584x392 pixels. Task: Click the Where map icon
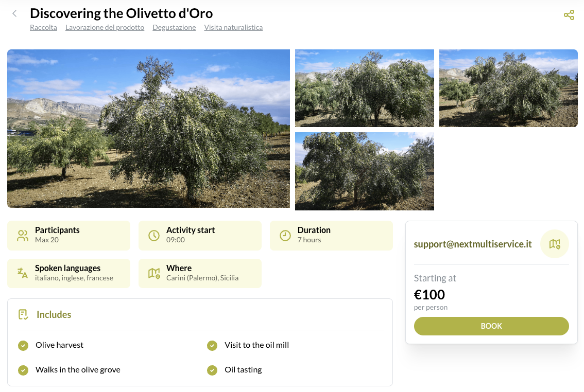(154, 273)
